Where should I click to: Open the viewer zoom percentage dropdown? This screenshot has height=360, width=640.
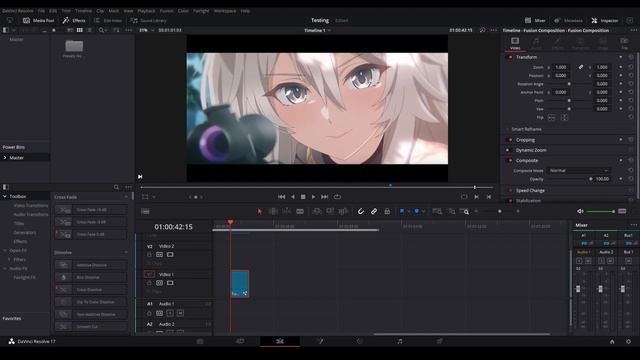[x=147, y=30]
